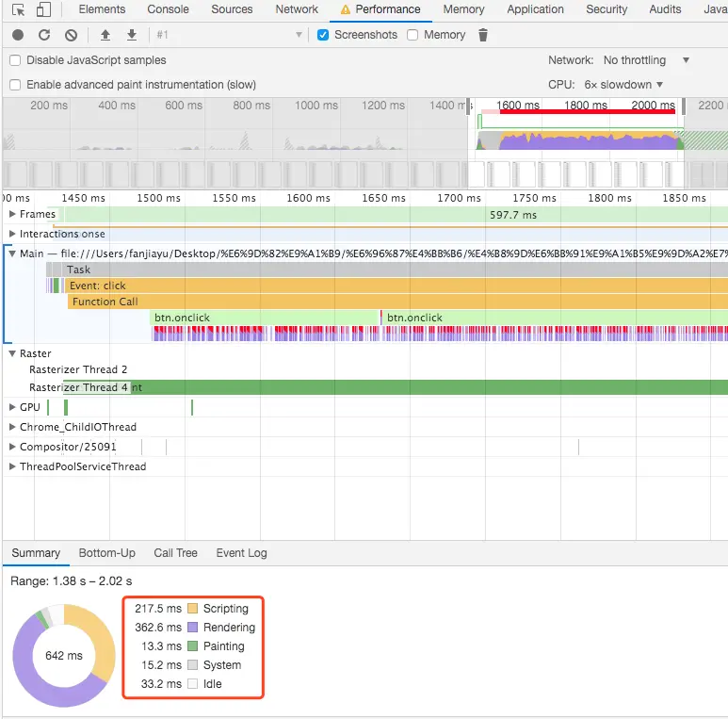Click the Rendering color swatch
Screen dimensions: 728x719
click(193, 628)
